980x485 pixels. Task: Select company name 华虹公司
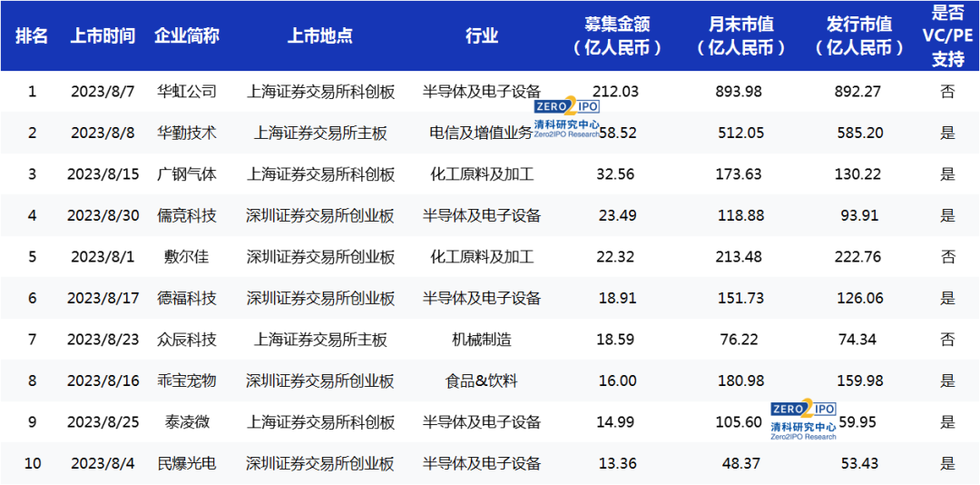[x=187, y=92]
